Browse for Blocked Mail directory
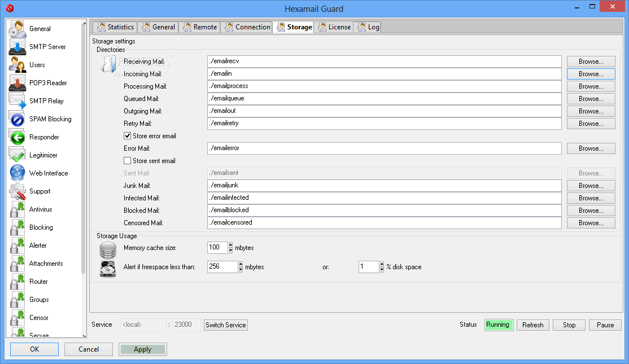Screen dimensions: 629x364 click(591, 210)
